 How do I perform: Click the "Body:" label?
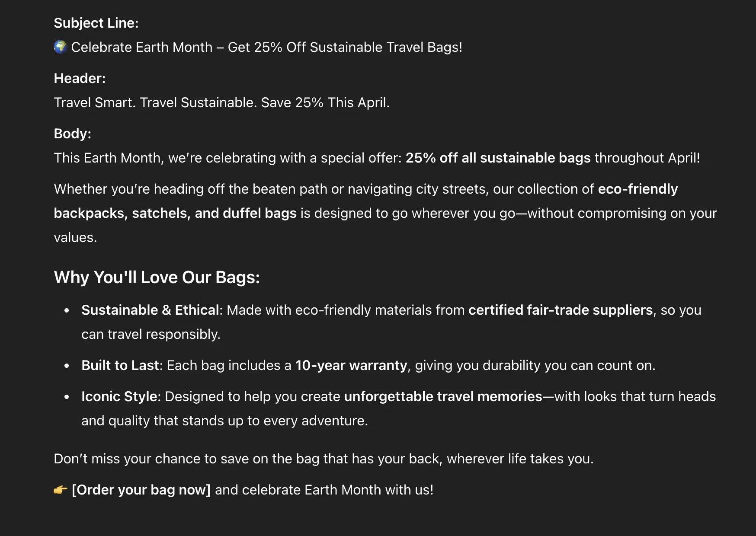click(72, 134)
